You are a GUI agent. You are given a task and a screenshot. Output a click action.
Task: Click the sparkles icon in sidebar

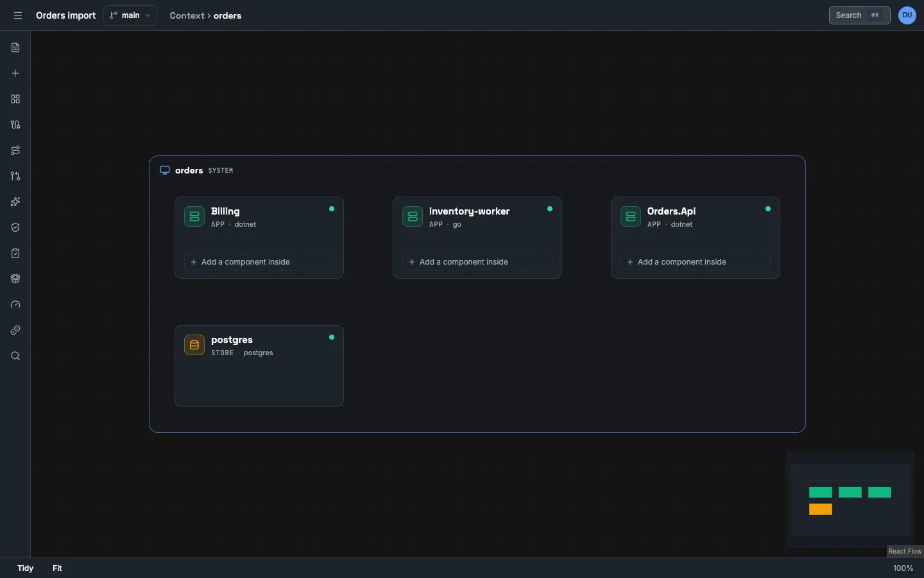click(15, 202)
